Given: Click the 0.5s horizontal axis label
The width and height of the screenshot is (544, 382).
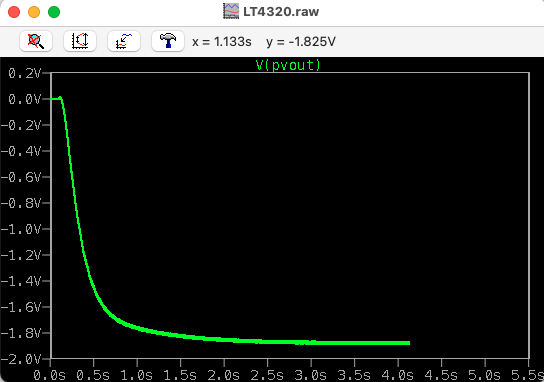Looking at the screenshot, I should [93, 375].
